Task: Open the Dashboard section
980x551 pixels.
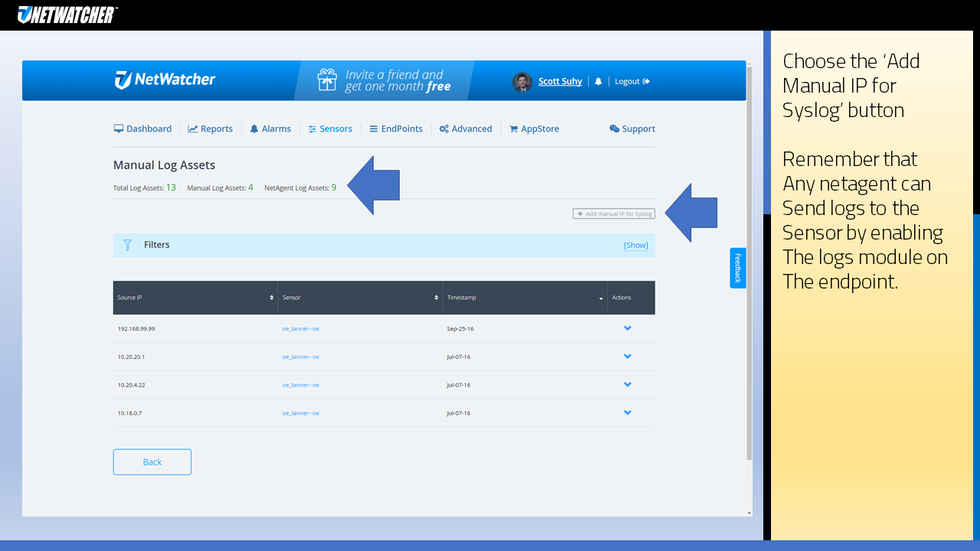Action: 142,129
